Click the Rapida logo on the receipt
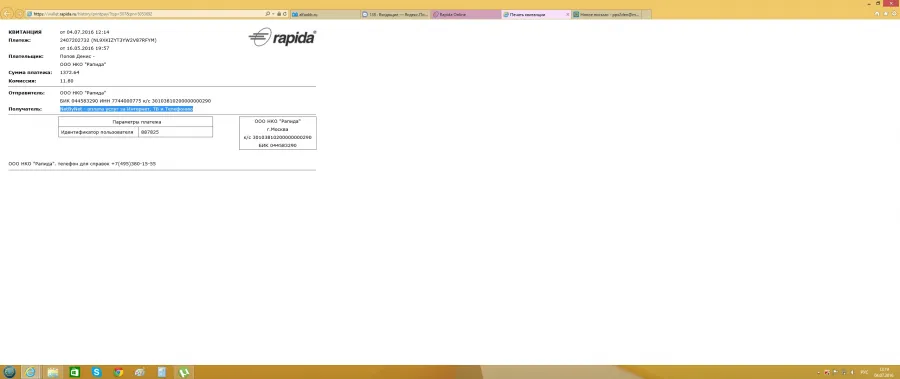Image resolution: width=900 pixels, height=379 pixels. coord(282,37)
